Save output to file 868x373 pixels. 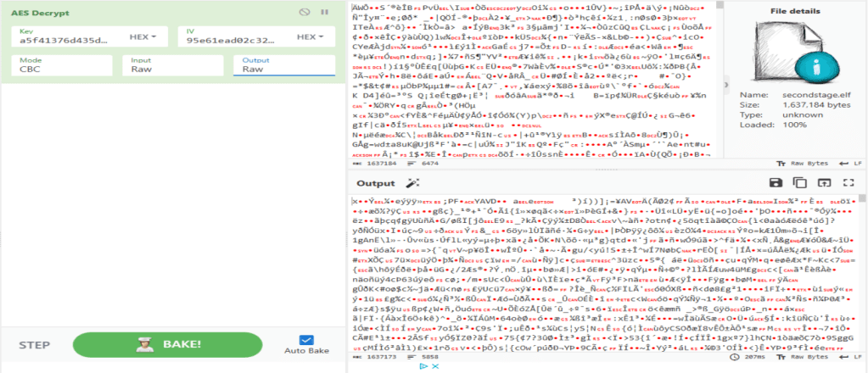[x=776, y=183]
